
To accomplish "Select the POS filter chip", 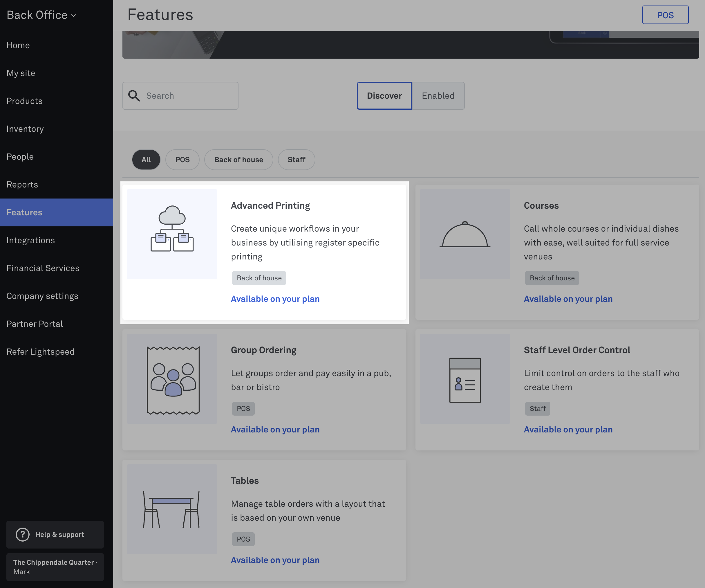I will click(x=182, y=160).
